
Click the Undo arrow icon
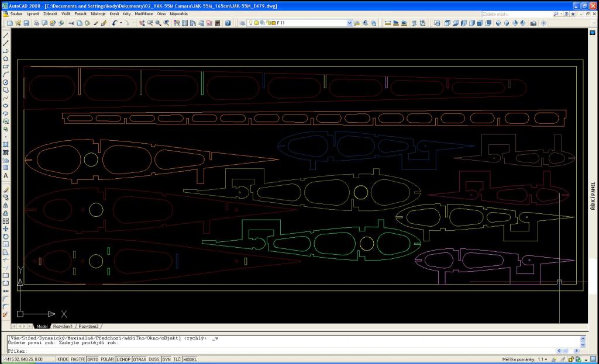(x=115, y=23)
